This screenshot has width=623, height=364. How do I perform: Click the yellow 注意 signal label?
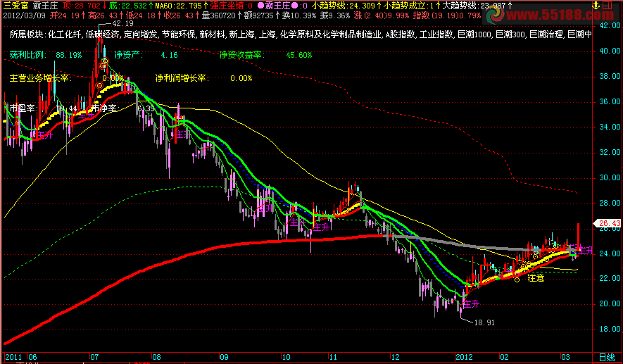pos(536,279)
